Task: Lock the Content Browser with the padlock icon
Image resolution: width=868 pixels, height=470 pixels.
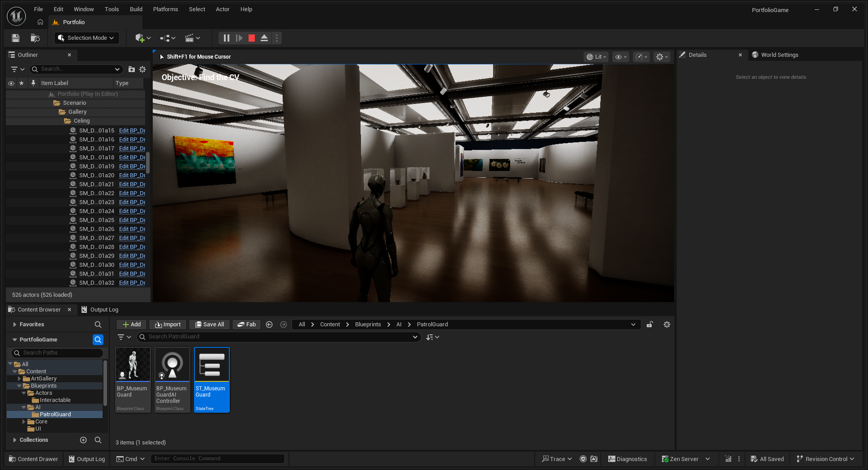Action: tap(650, 325)
